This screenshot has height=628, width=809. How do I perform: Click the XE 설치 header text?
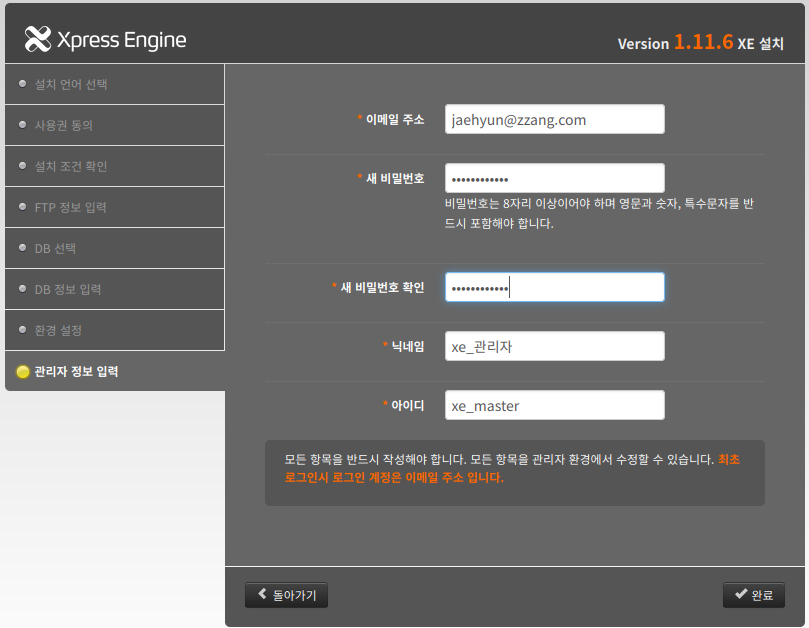coord(761,43)
